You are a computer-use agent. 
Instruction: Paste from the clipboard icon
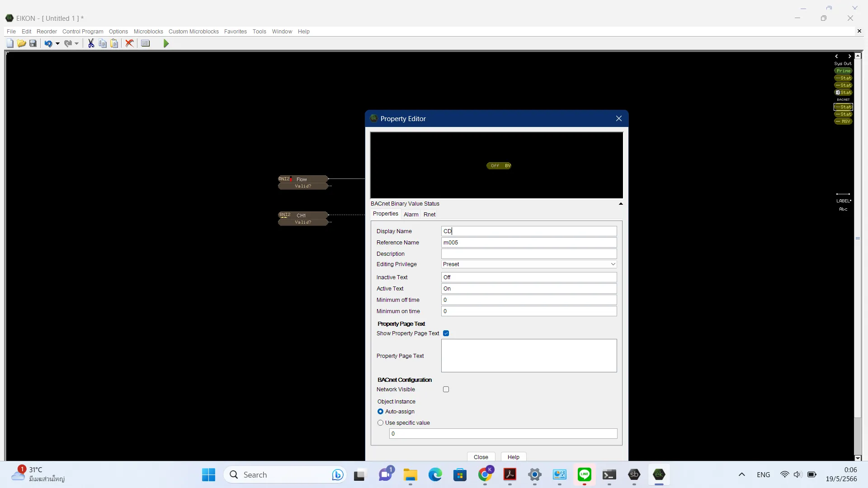[x=114, y=43]
